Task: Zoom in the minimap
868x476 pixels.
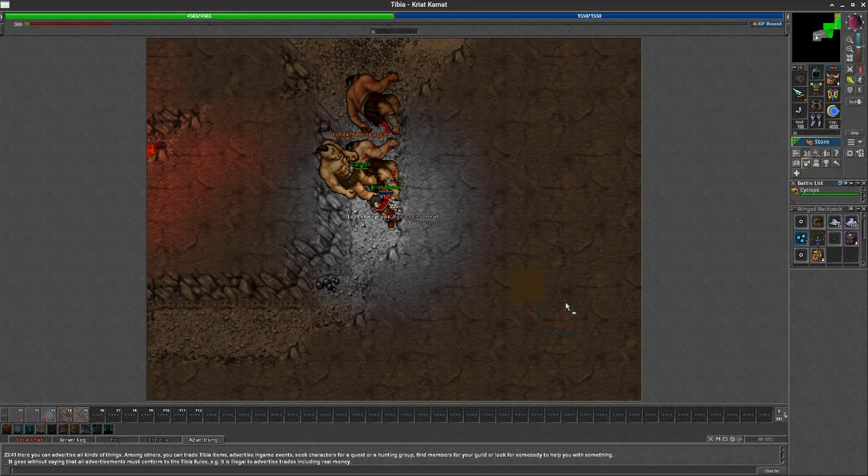Action: point(850,49)
